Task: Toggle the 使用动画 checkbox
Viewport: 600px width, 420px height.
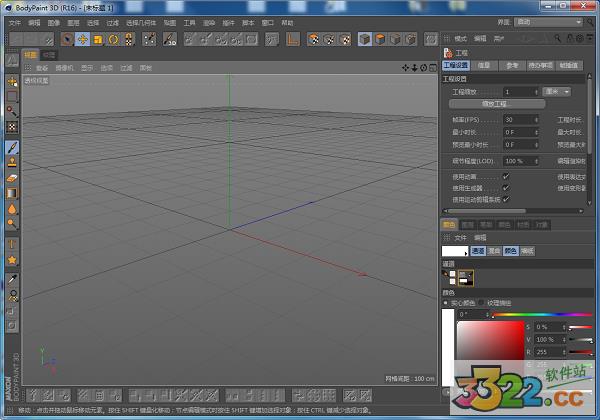Action: tap(506, 176)
